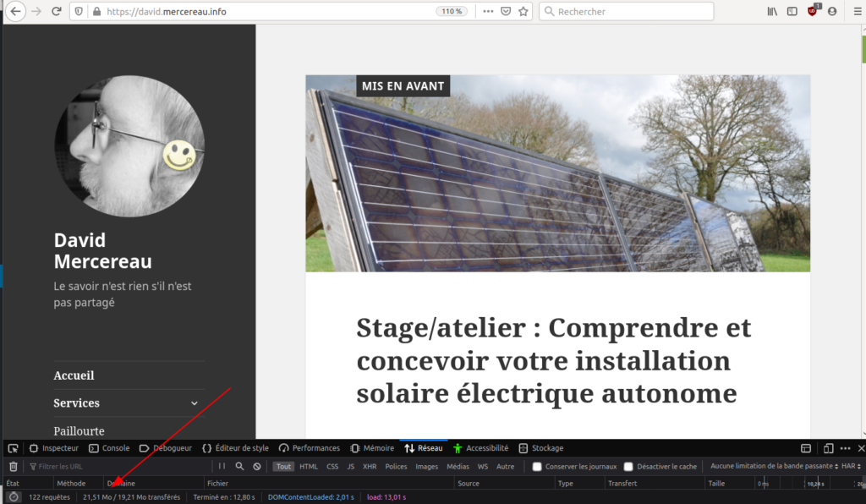Check 'Désactiver le cache' option
The width and height of the screenshot is (866, 504).
point(628,467)
